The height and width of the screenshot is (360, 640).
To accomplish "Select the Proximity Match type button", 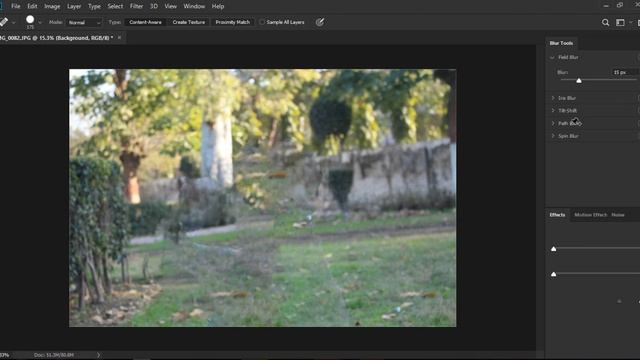I will (x=232, y=22).
